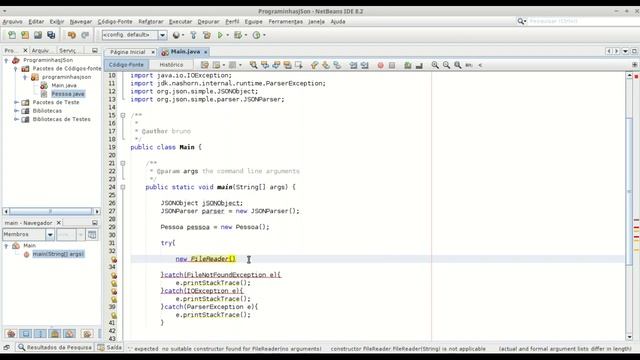Collapse the Main class node in Navegador

click(6, 246)
